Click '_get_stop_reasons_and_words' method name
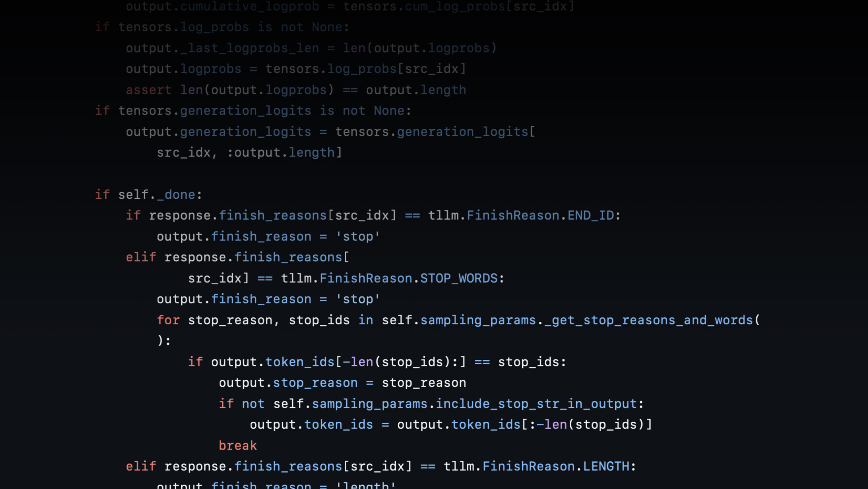 pos(649,320)
